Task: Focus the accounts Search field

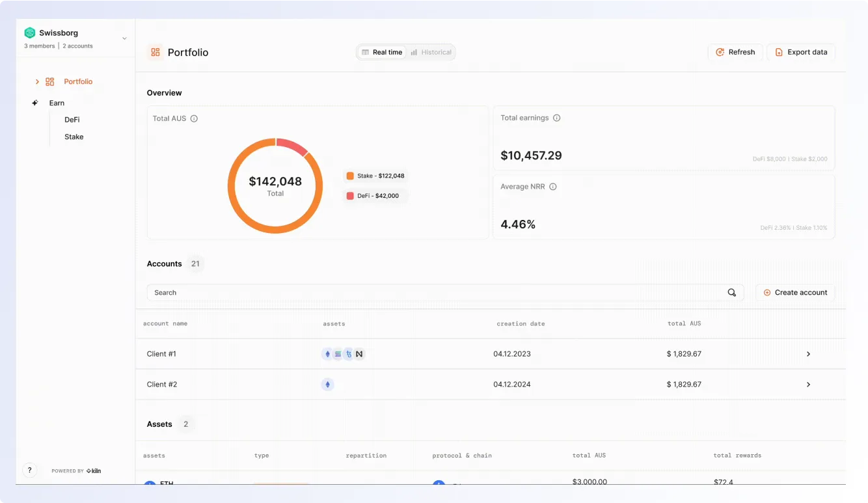Action: [445, 293]
